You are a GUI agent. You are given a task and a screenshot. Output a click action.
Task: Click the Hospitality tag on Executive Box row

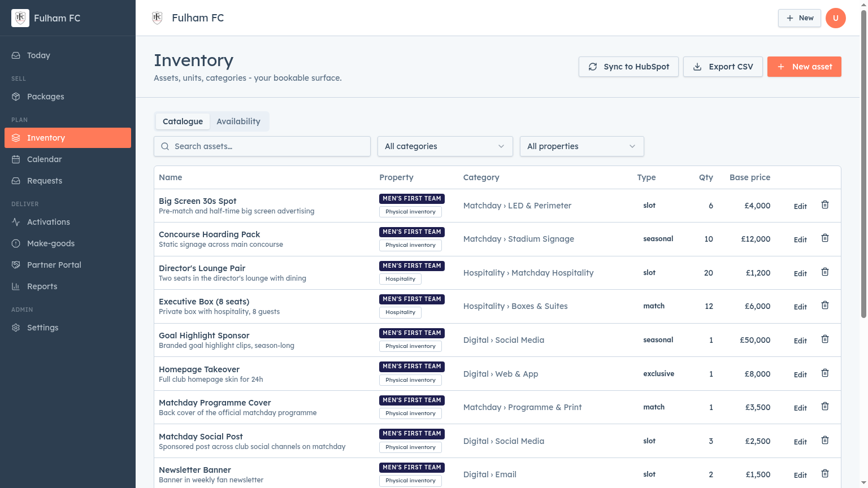pyautogui.click(x=401, y=312)
